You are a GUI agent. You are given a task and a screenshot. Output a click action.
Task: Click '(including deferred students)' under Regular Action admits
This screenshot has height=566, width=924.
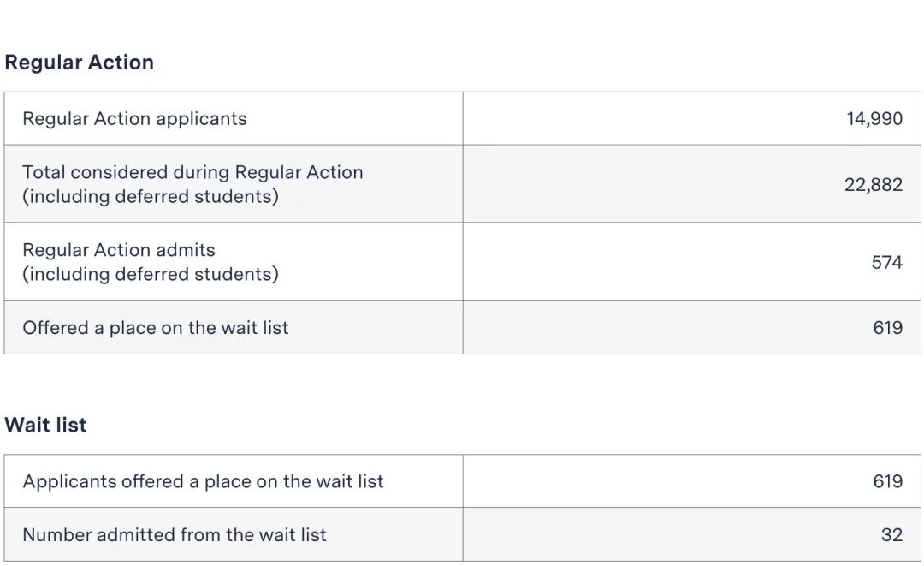click(x=151, y=274)
